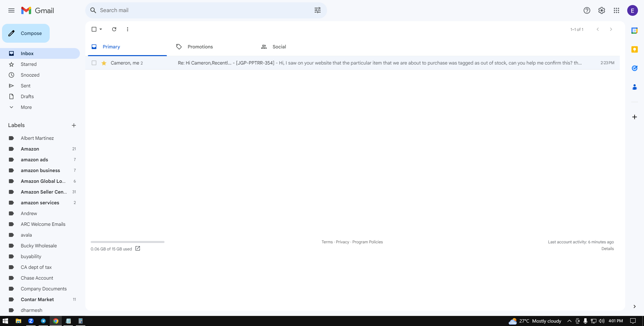The image size is (644, 326).
Task: Open the Program Policies link
Action: (x=367, y=242)
